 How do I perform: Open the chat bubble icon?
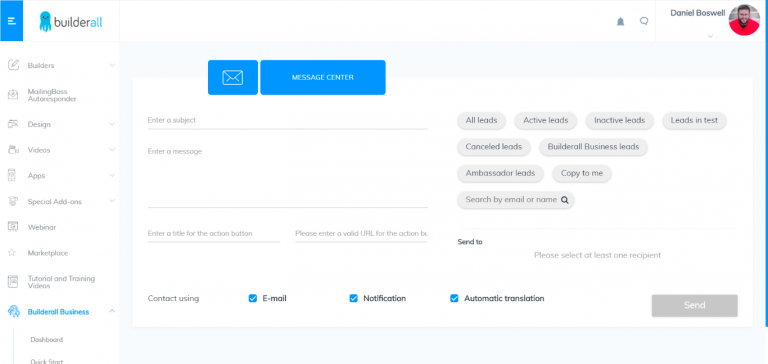coord(644,21)
